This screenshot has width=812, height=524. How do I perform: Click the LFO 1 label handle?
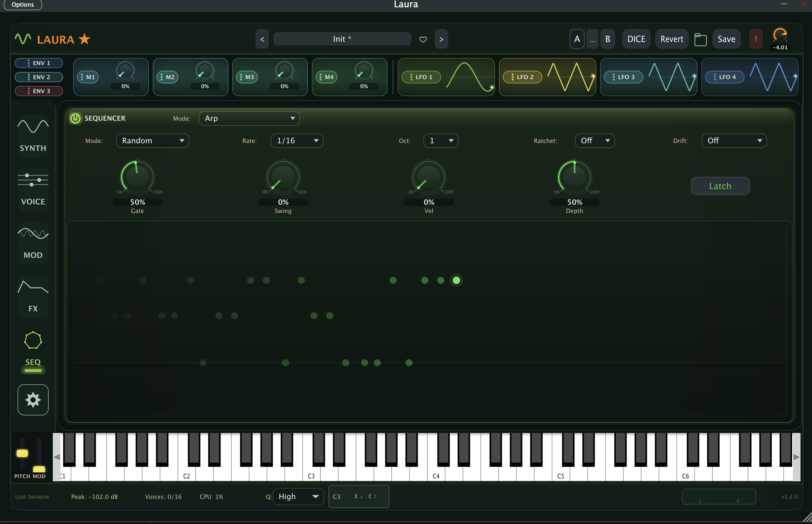(421, 77)
